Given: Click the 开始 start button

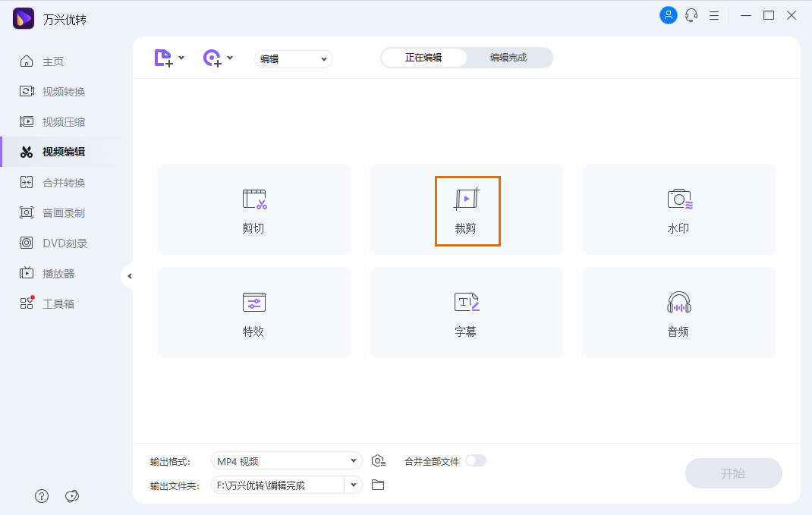Looking at the screenshot, I should [733, 473].
